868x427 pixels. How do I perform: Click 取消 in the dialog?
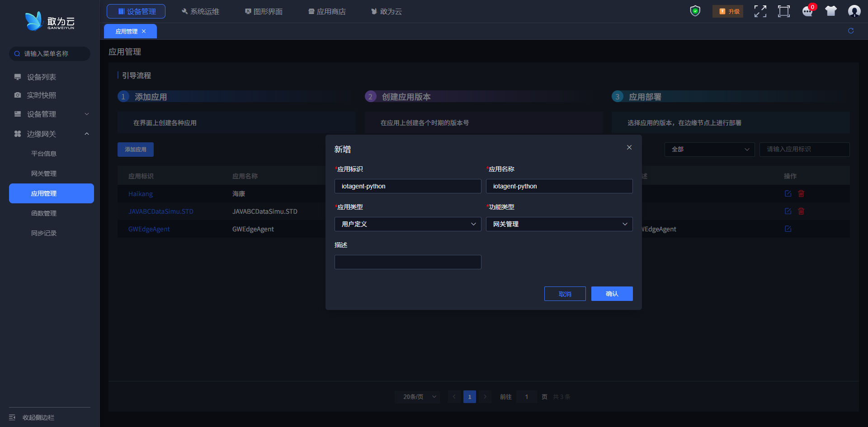(565, 294)
